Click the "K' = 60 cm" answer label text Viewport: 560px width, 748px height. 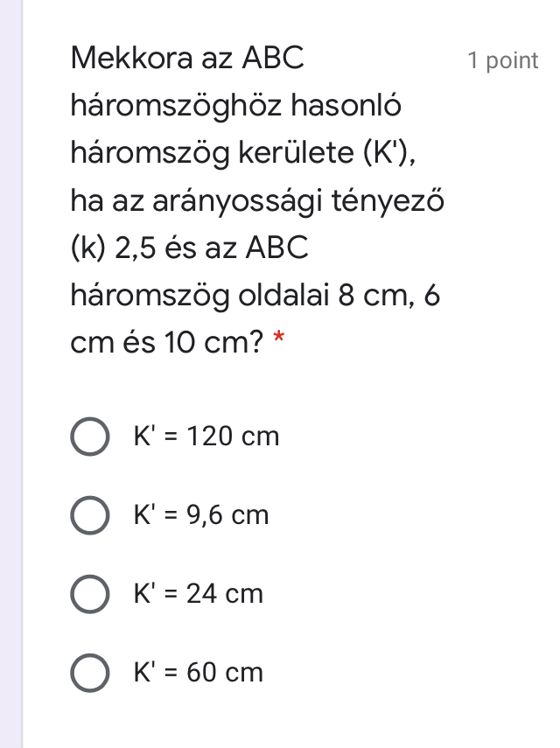(x=198, y=673)
